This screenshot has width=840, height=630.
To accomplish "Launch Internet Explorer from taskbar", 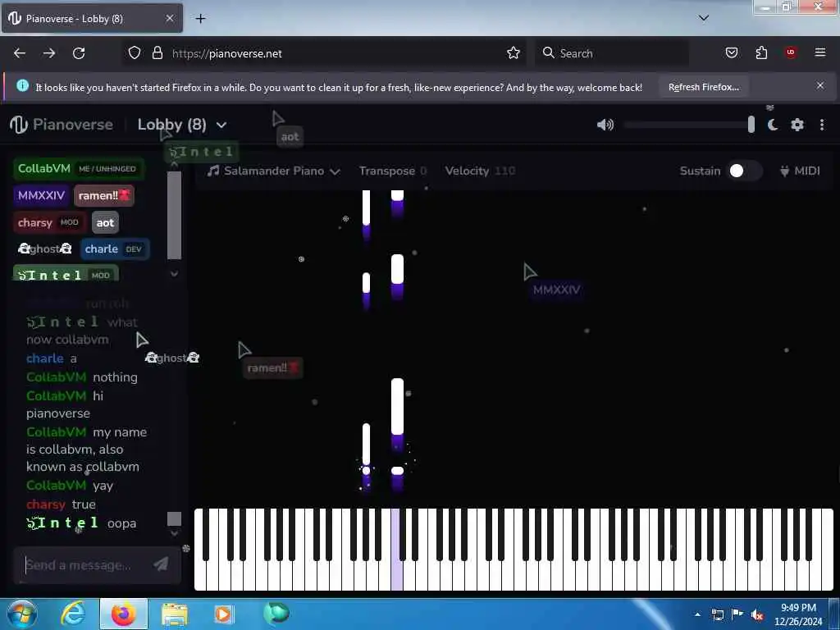I will [73, 614].
